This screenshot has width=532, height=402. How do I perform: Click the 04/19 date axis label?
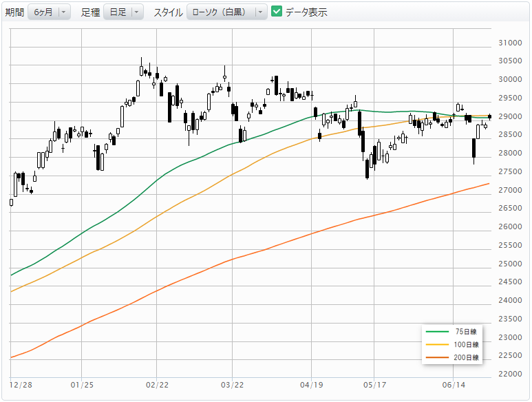point(312,385)
